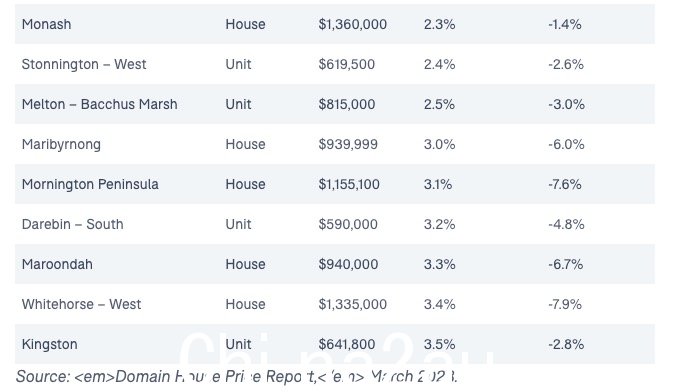Image resolution: width=674 pixels, height=392 pixels.
Task: Select the Maribyrnong region cell
Action: [x=61, y=144]
